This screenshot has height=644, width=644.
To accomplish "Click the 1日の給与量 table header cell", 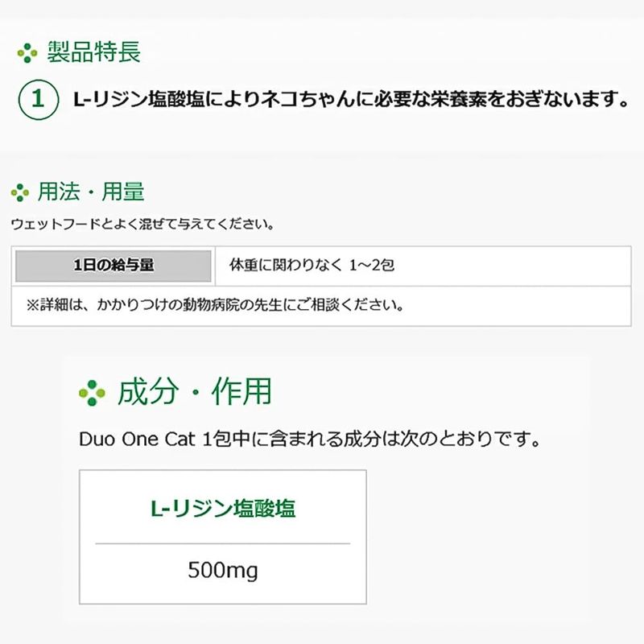I will [x=114, y=266].
